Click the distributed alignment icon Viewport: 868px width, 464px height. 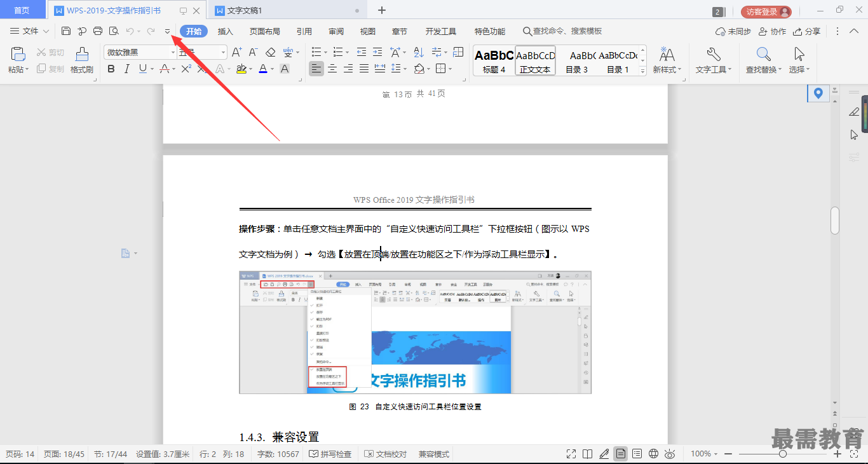(380, 69)
